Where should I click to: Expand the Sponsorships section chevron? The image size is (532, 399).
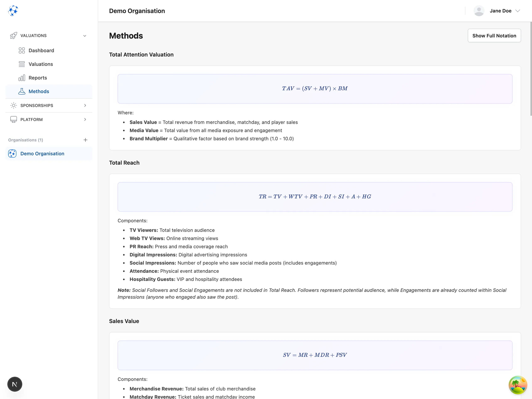tap(85, 105)
